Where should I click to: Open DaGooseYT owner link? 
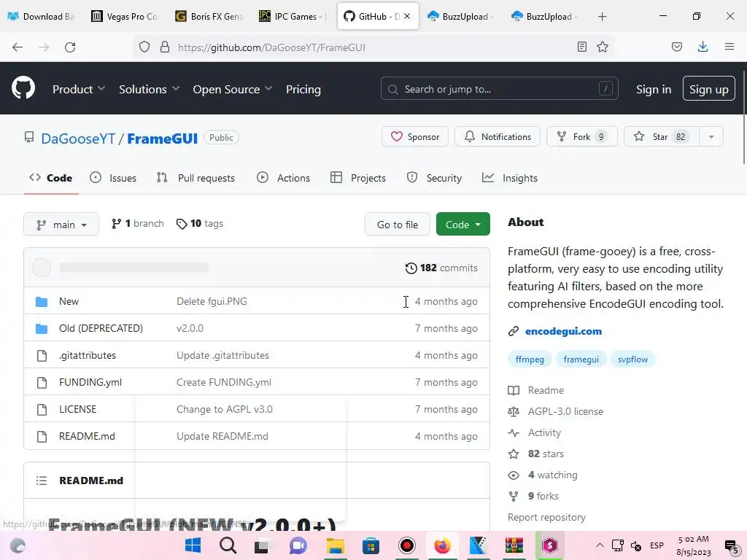coord(78,139)
